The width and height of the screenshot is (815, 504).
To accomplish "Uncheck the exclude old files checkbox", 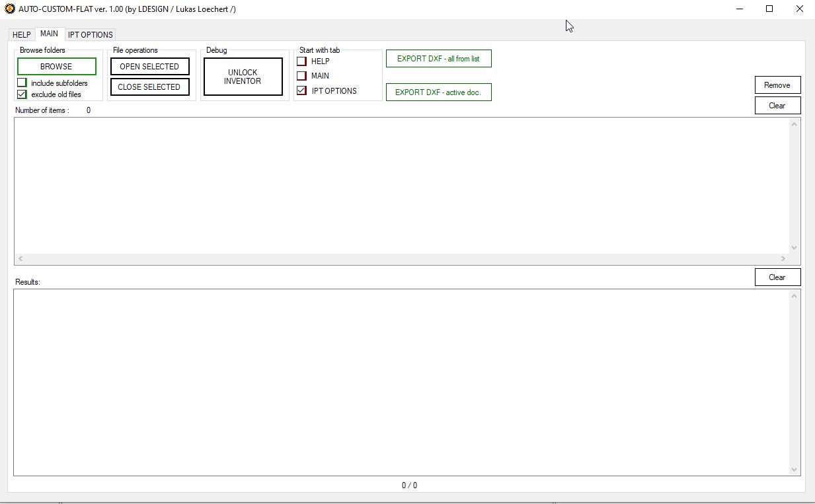I will [x=22, y=94].
